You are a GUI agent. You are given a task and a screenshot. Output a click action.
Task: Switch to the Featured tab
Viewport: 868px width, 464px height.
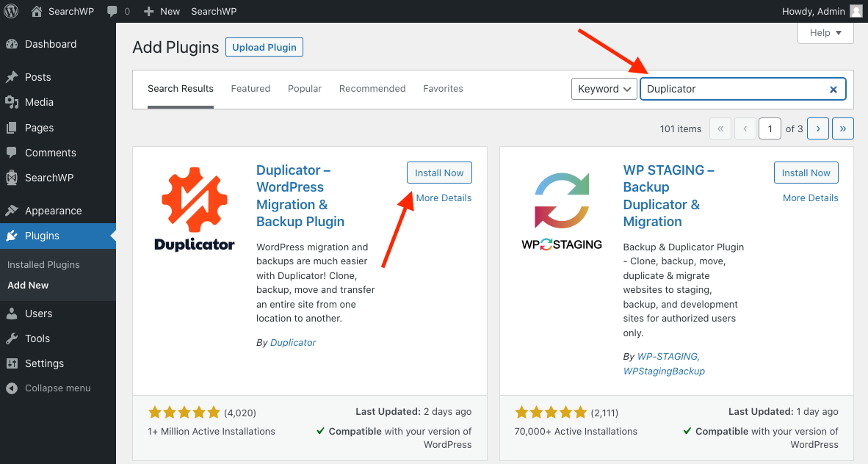click(250, 89)
